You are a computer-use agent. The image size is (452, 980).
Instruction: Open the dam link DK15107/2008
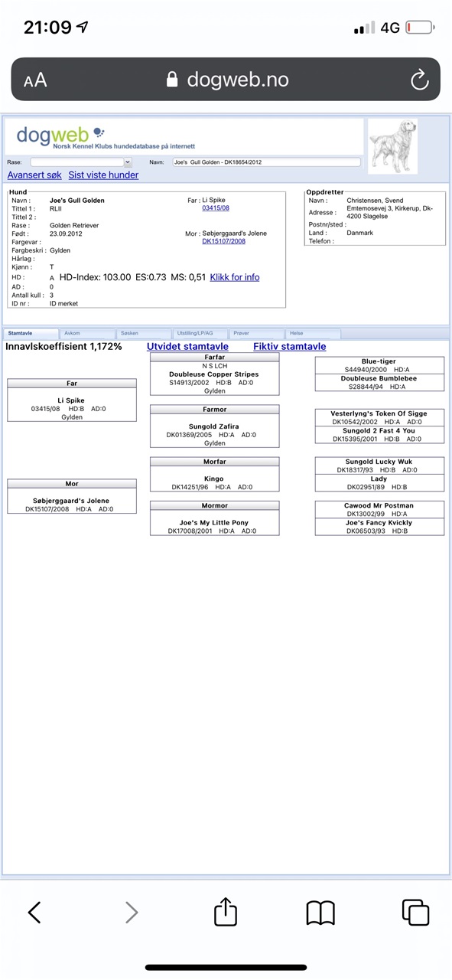223,241
